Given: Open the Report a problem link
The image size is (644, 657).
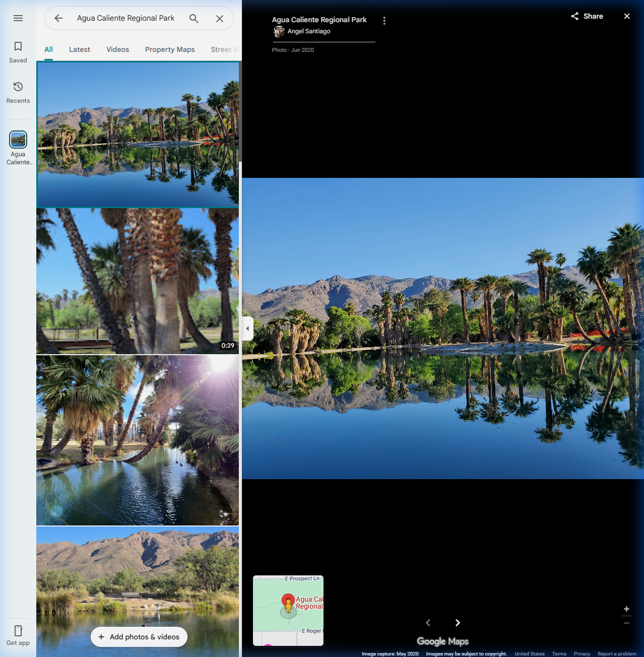Looking at the screenshot, I should tap(616, 653).
